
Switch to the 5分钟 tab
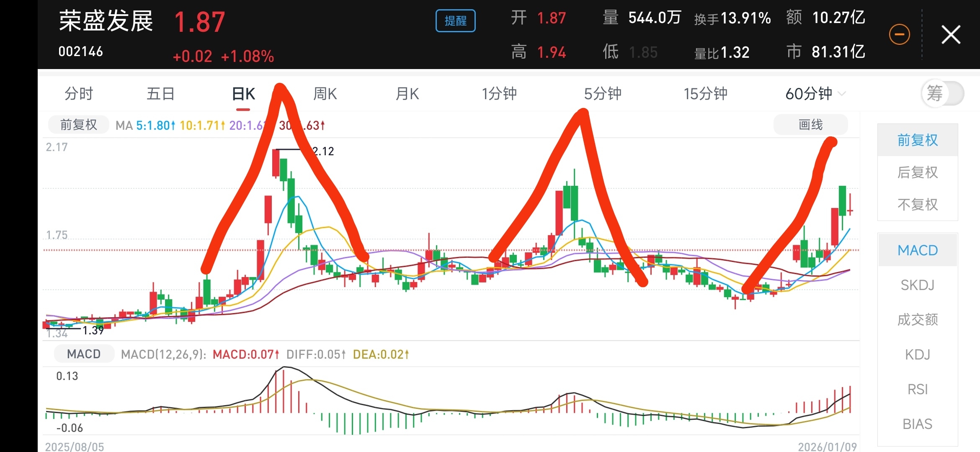[603, 94]
